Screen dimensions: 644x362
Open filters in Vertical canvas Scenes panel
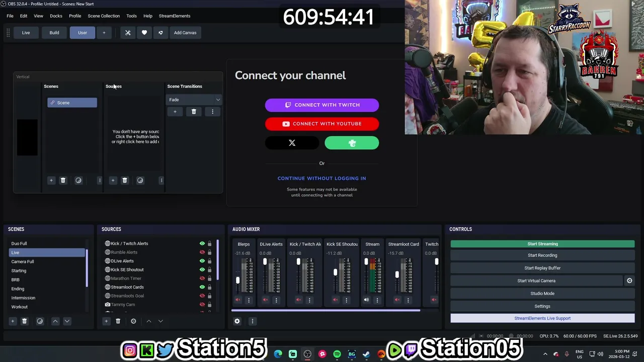[78, 180]
